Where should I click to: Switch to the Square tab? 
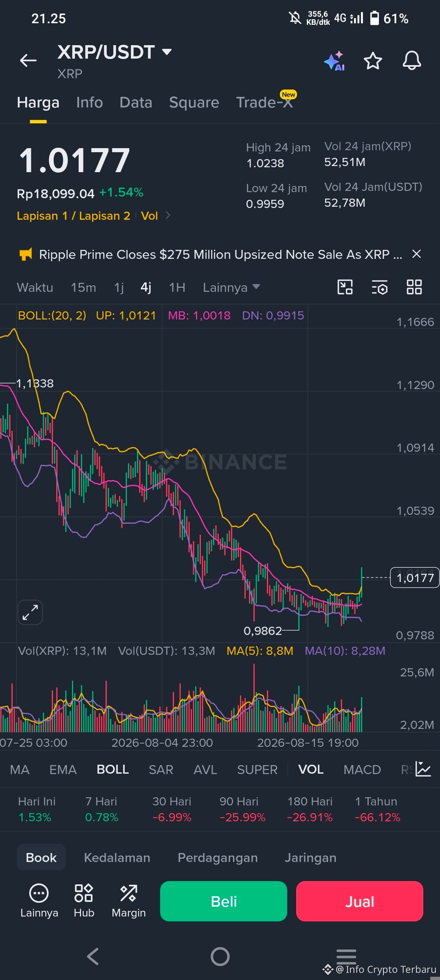coord(194,103)
